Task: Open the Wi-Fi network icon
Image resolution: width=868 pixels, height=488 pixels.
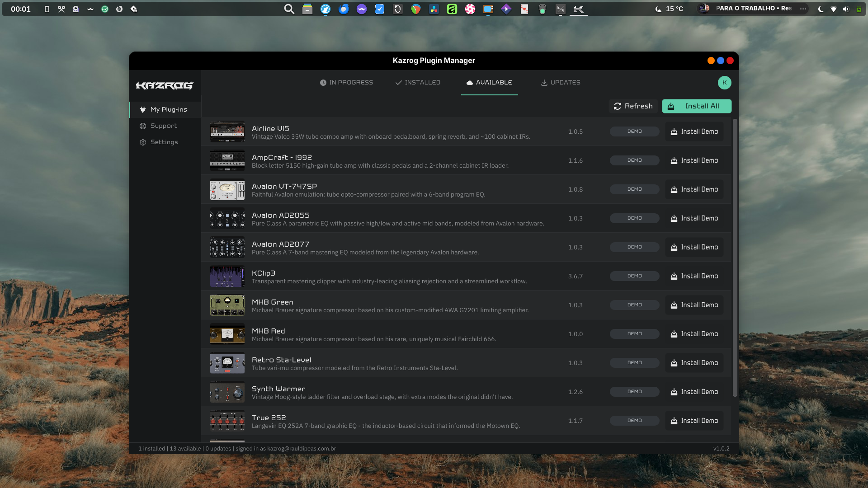Action: pos(833,9)
